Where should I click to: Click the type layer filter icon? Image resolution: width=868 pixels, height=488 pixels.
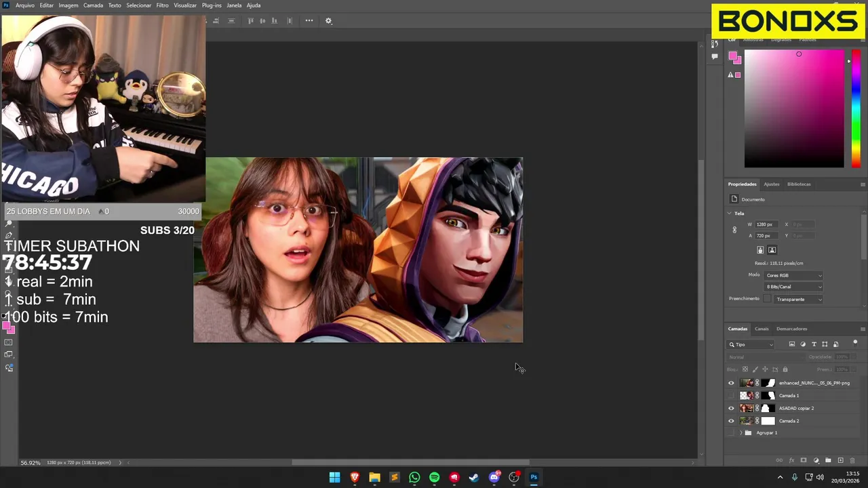pos(814,344)
